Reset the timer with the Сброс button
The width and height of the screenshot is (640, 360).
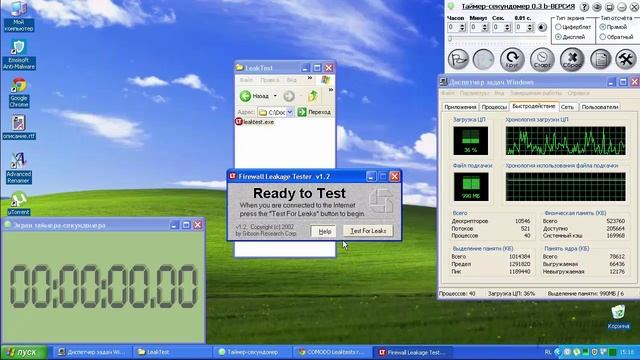572,59
